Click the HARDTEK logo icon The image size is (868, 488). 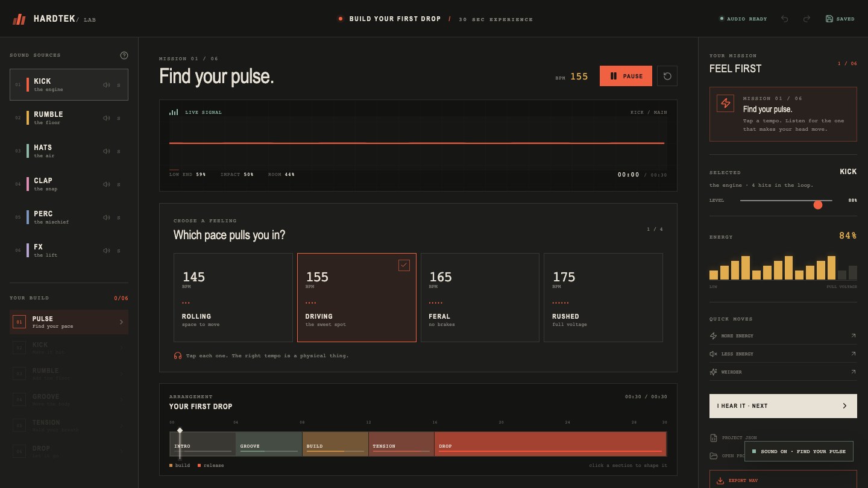click(x=19, y=19)
